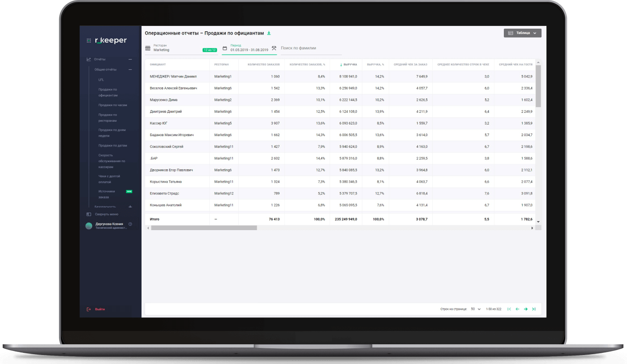Select row Веселов Алексей Евгеньевич
This screenshot has height=364, width=627.
coord(339,88)
